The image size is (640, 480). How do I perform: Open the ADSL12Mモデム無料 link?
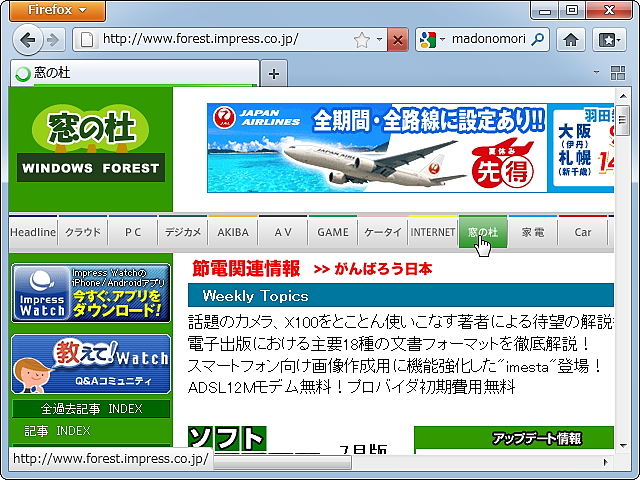tap(352, 387)
